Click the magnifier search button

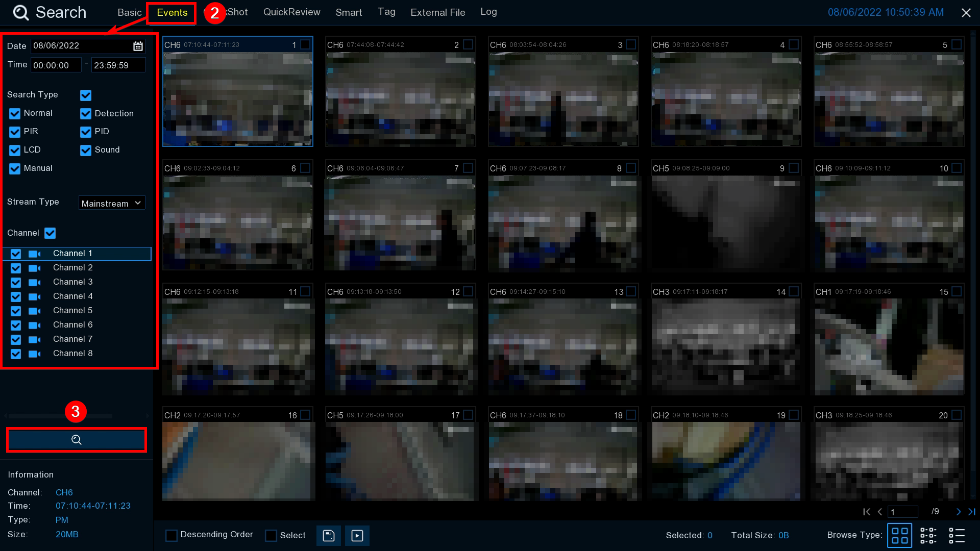pos(77,440)
